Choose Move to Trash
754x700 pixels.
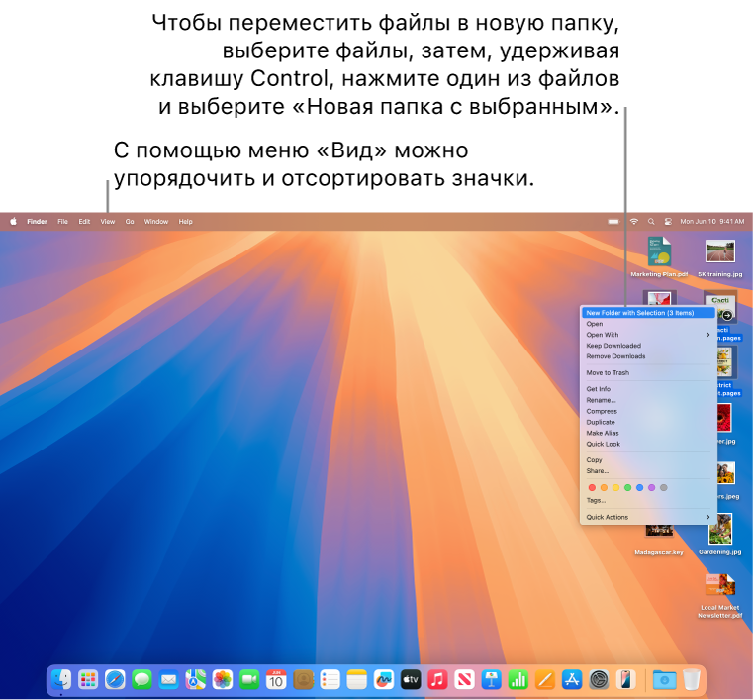pyautogui.click(x=648, y=373)
